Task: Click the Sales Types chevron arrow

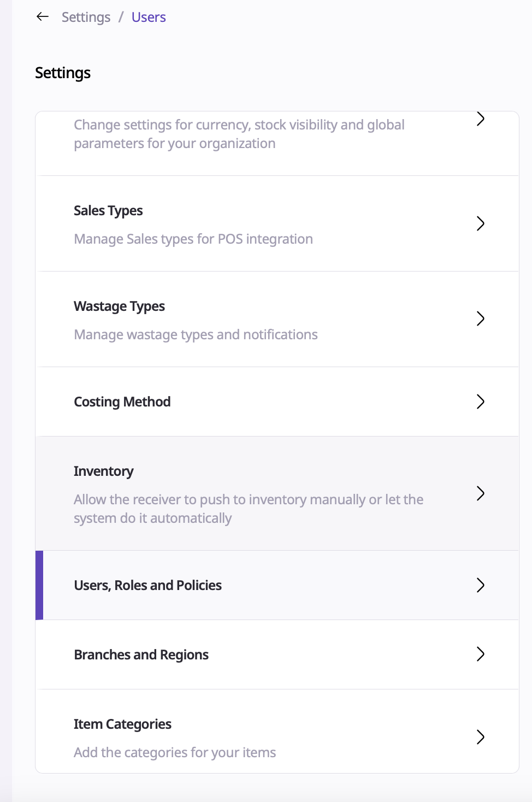Action: [481, 223]
